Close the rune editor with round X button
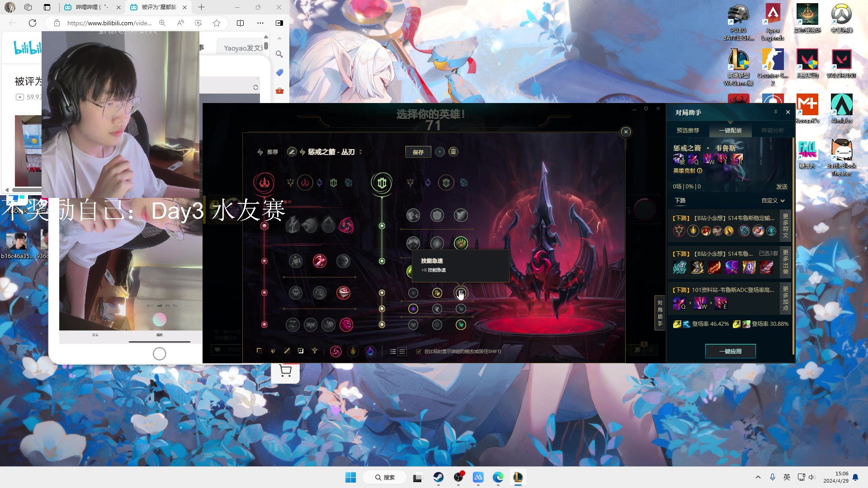 tap(626, 131)
